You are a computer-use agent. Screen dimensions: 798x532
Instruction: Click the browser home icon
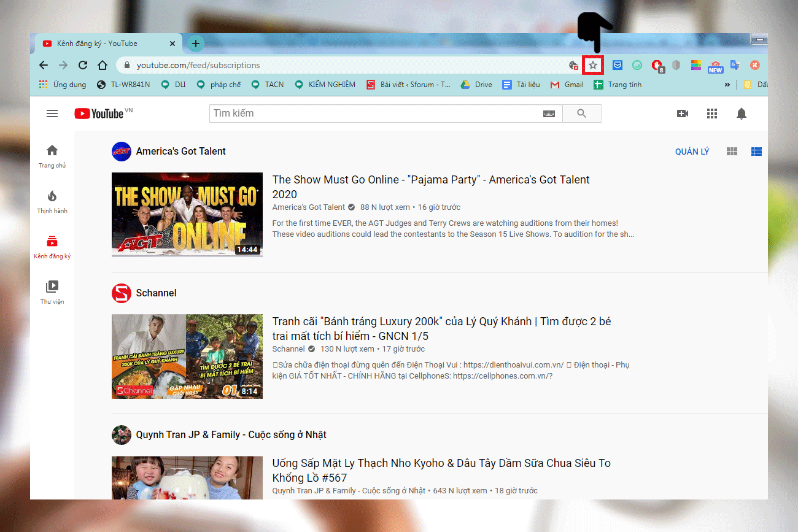point(103,65)
